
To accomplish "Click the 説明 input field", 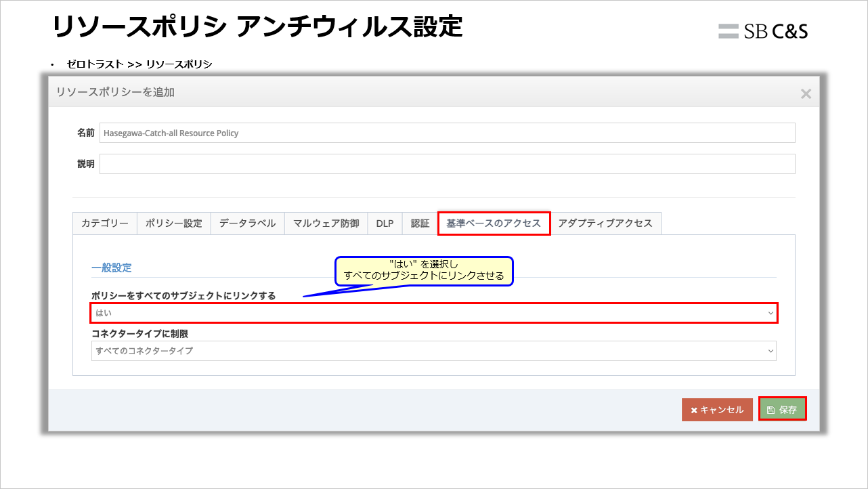I will (447, 164).
